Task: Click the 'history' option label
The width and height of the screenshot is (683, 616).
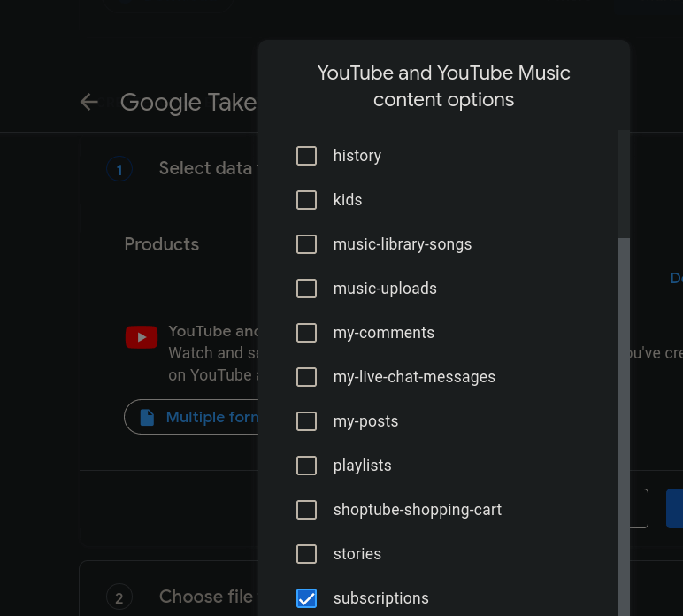Action: [357, 156]
